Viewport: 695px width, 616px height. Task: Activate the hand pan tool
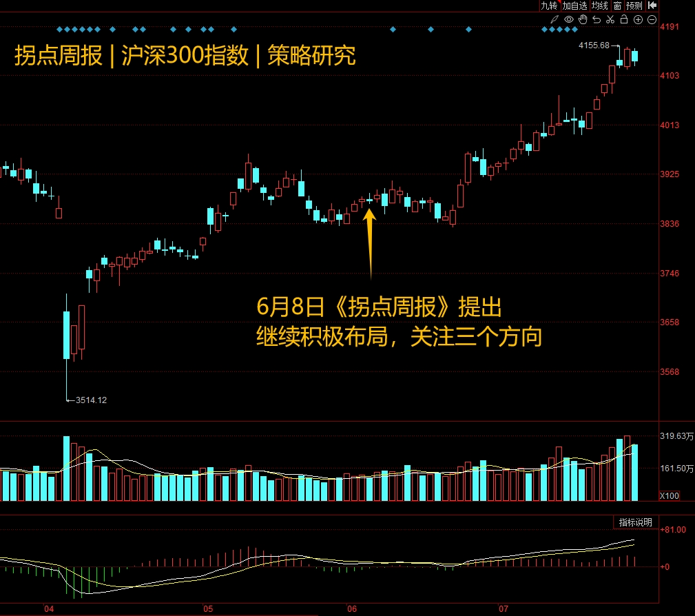583,19
